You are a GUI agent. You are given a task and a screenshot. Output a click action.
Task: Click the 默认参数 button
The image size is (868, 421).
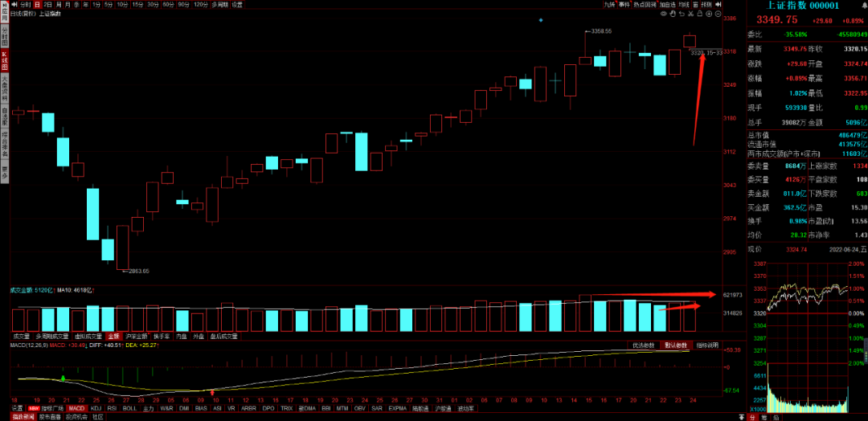point(676,345)
